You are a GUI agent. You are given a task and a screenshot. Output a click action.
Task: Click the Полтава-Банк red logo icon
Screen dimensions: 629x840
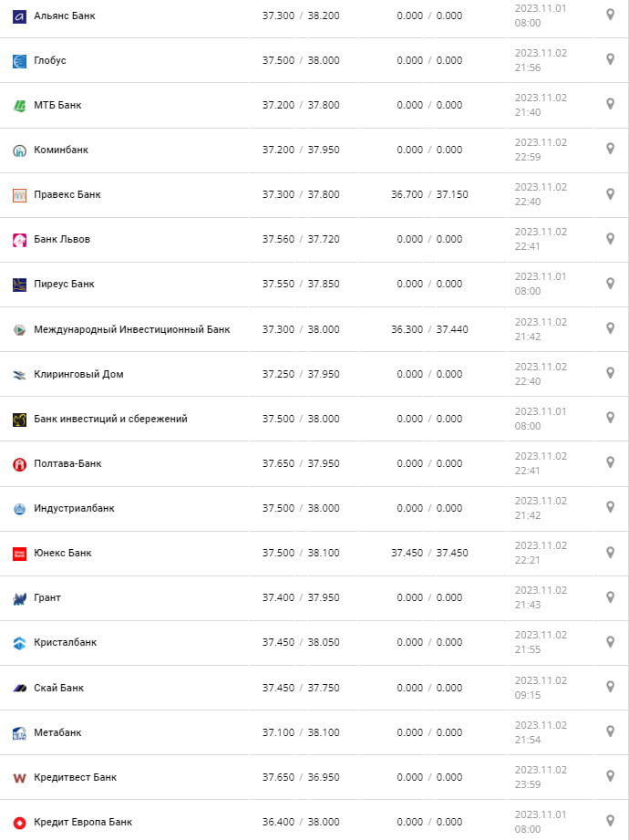pyautogui.click(x=19, y=464)
